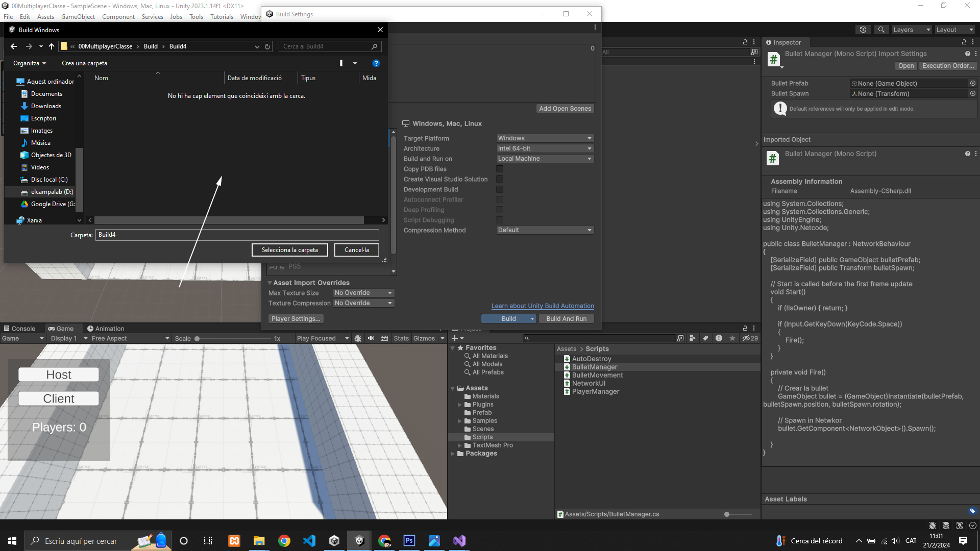Open Visual Studio from the taskbar
980x551 pixels.
tap(459, 541)
